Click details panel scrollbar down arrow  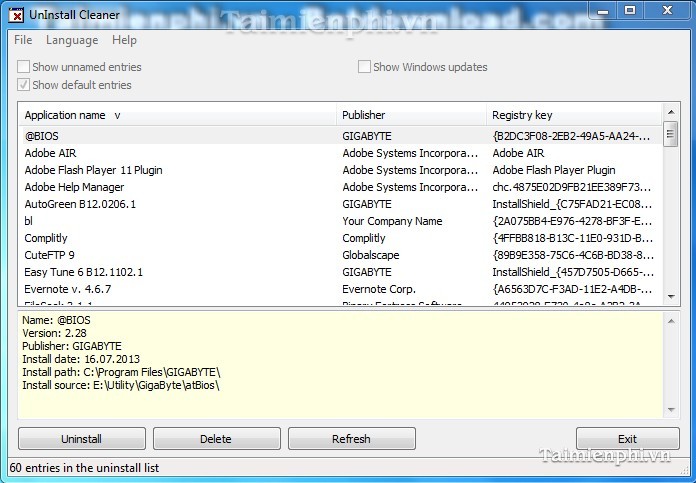671,410
